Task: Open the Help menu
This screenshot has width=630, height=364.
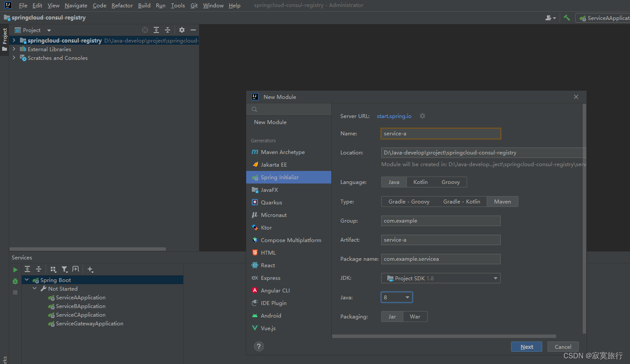Action: pos(234,6)
